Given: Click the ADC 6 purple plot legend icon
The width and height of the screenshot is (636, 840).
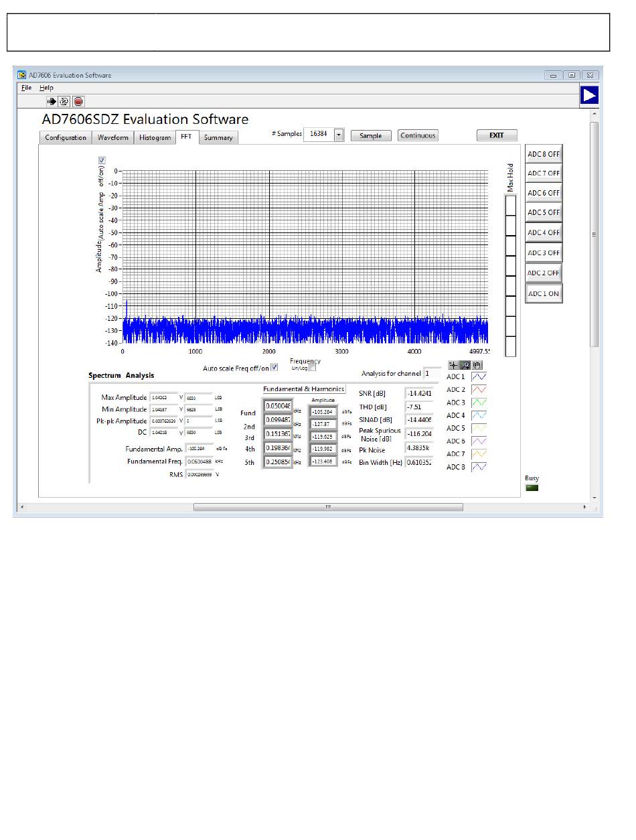Looking at the screenshot, I should (479, 441).
